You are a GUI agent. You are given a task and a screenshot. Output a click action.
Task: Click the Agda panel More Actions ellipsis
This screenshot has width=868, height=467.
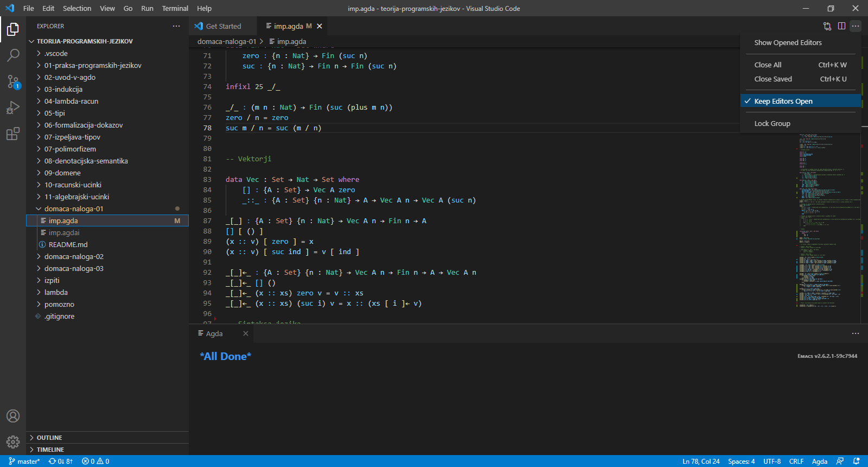point(856,333)
